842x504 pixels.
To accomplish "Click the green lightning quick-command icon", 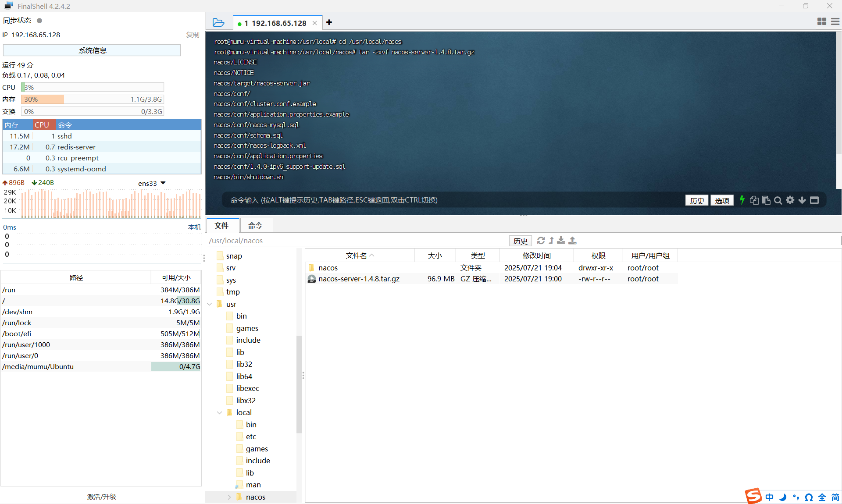I will click(742, 200).
